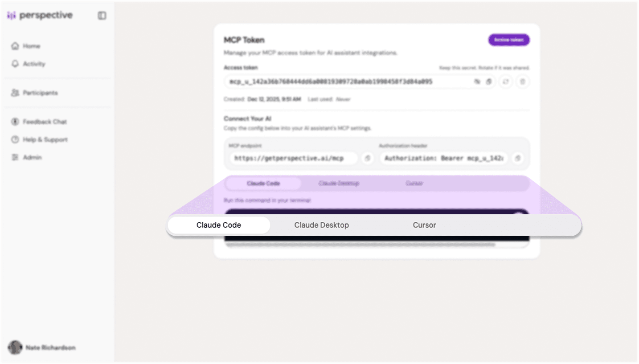This screenshot has width=639, height=364.
Task: Open Nate Richardson's profile avatar
Action: [15, 347]
